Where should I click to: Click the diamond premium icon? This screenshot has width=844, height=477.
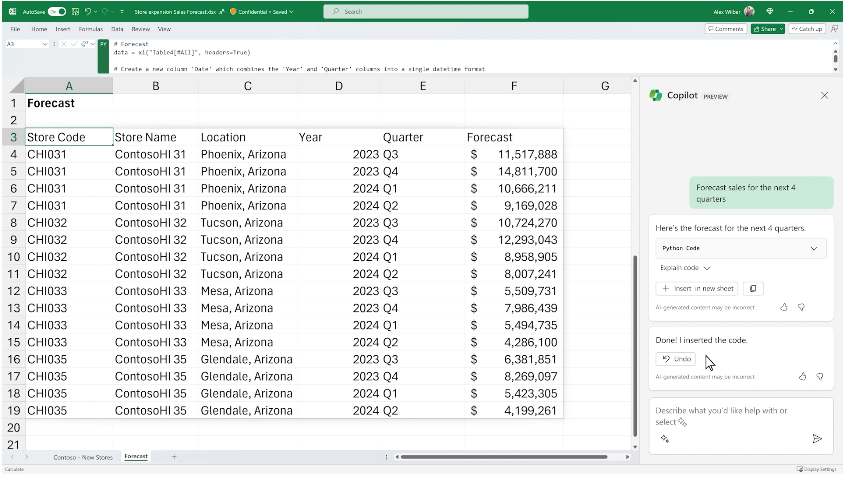[770, 11]
